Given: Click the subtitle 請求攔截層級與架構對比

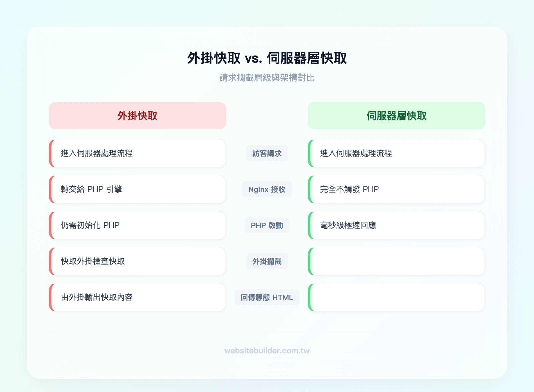Looking at the screenshot, I should pos(267,78).
